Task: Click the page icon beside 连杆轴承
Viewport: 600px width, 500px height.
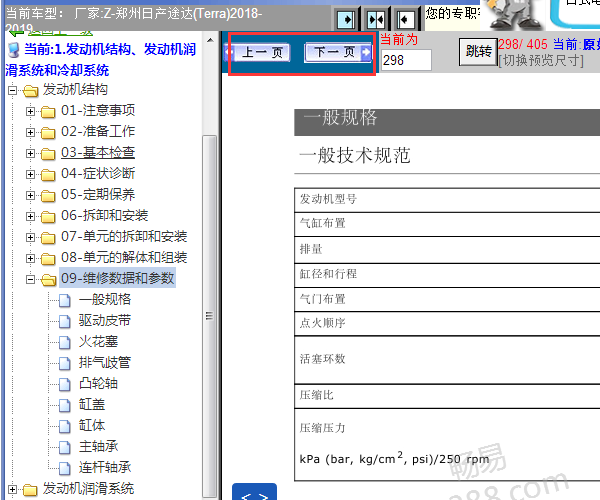Action: pyautogui.click(x=65, y=469)
